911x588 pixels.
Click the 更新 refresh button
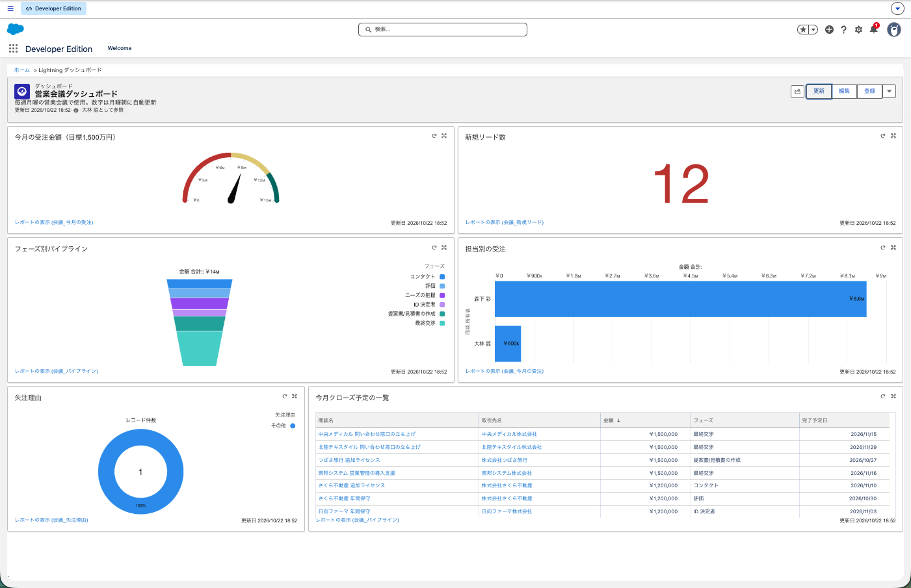click(x=819, y=92)
